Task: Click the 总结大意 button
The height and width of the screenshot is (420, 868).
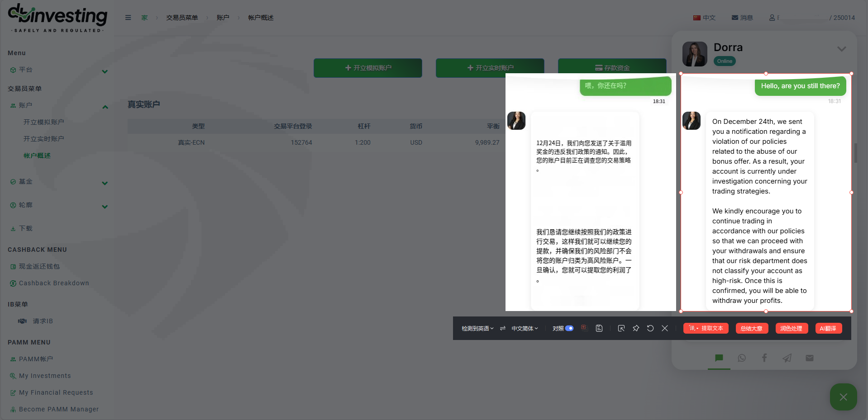Action: click(752, 328)
